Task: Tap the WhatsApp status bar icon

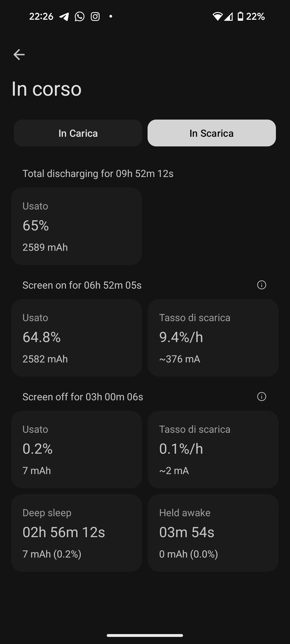Action: point(79,17)
